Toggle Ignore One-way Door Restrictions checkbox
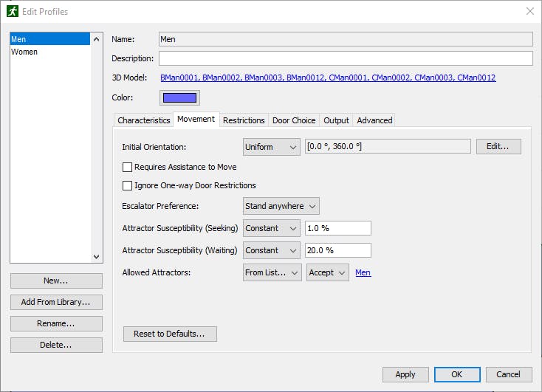Screen dimensions: 542x392 [x=128, y=185]
